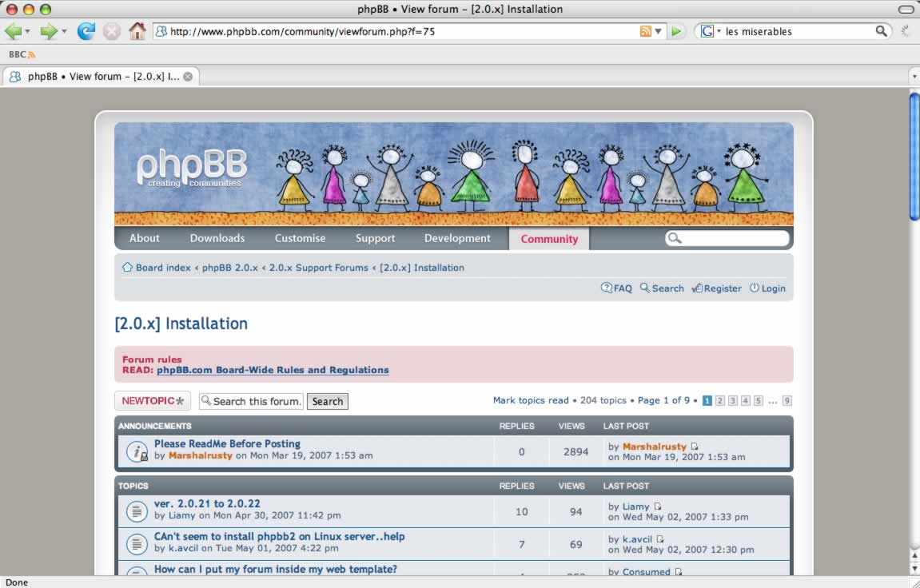Go to phpBB 2.0.x breadcrumb
The width and height of the screenshot is (920, 588).
pos(230,268)
